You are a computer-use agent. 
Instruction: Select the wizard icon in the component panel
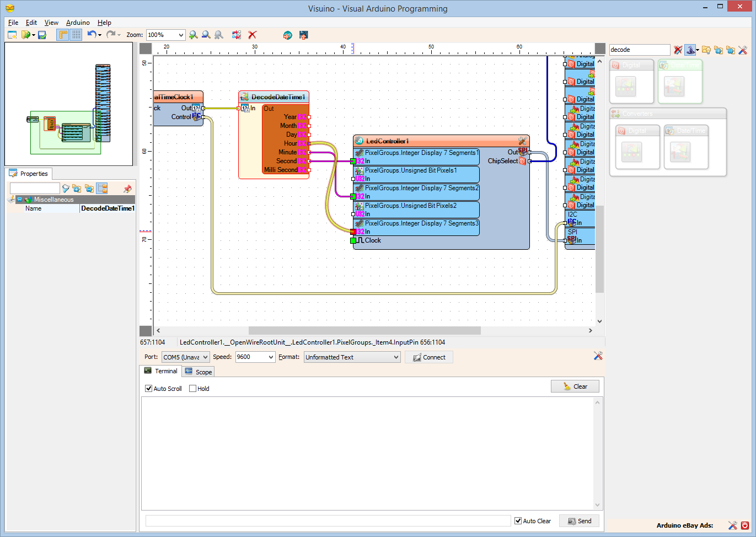tap(690, 50)
